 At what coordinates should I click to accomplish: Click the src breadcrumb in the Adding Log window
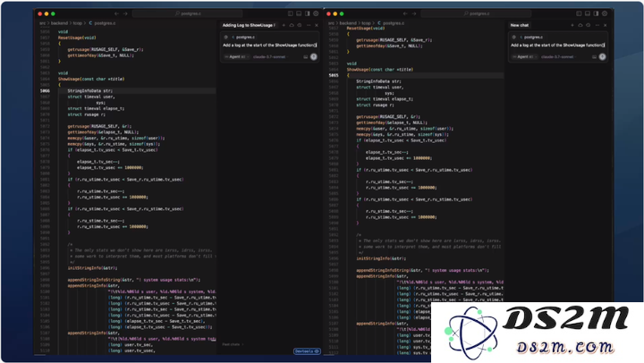pyautogui.click(x=43, y=23)
